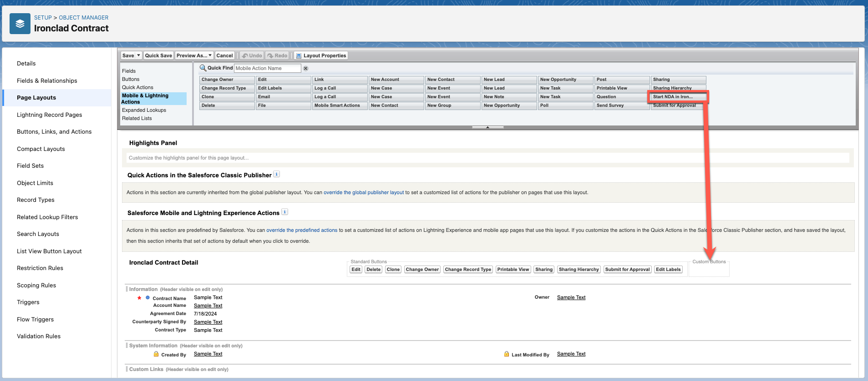This screenshot has width=868, height=381.
Task: Select Quick Actions in the palette categories
Action: 137,87
